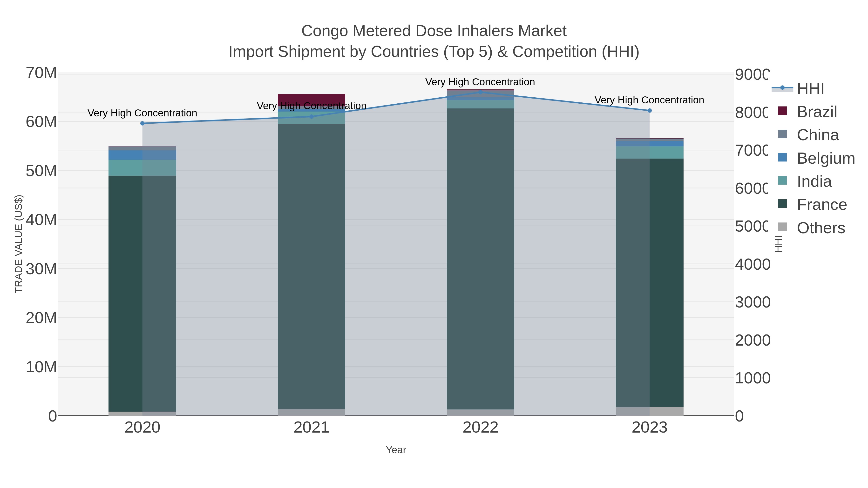This screenshot has height=488, width=868.
Task: Click the France segment of 2023 bar
Action: (x=650, y=283)
